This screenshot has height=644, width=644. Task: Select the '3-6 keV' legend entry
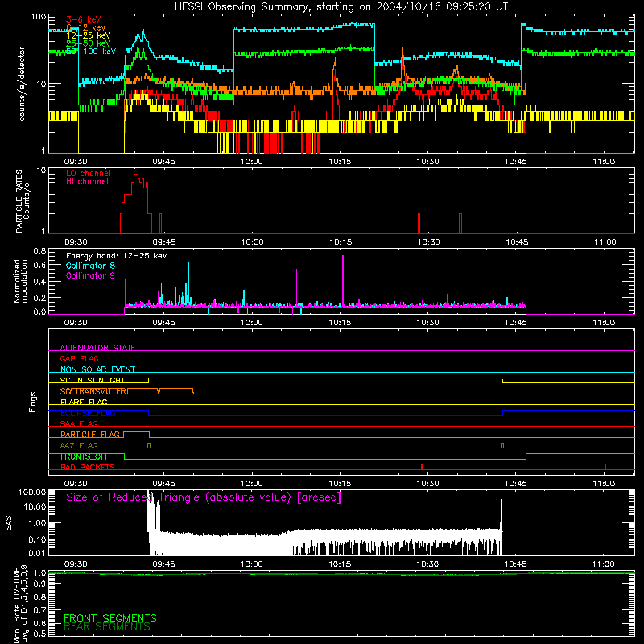[84, 19]
